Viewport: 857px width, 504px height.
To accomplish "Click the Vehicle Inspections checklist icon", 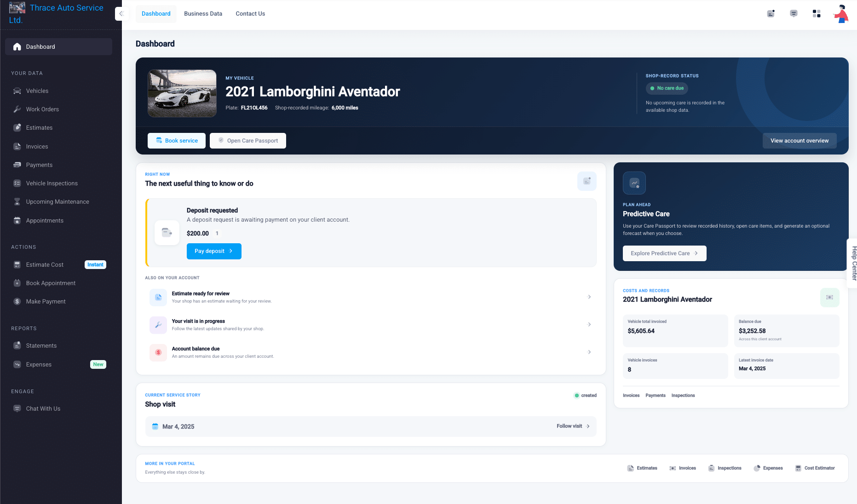I will click(17, 183).
